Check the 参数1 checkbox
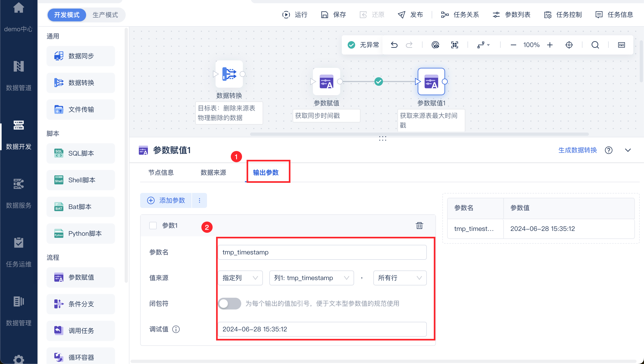This screenshot has width=644, height=364. click(x=153, y=226)
